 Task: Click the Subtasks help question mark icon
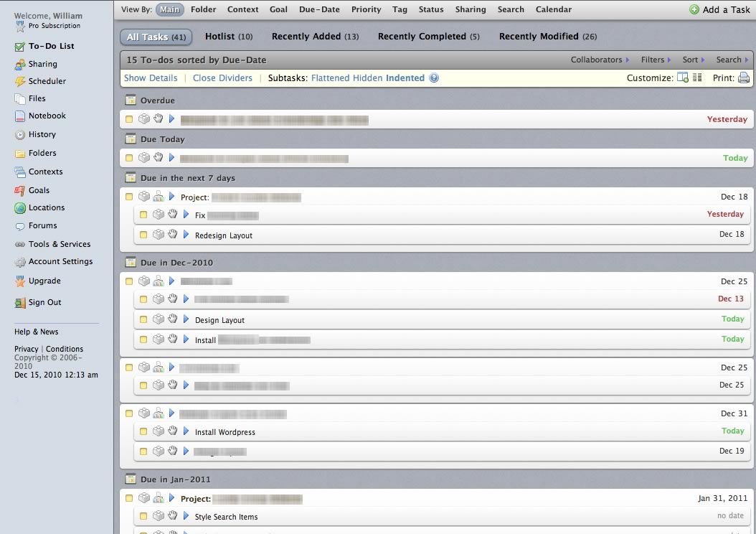tap(434, 78)
